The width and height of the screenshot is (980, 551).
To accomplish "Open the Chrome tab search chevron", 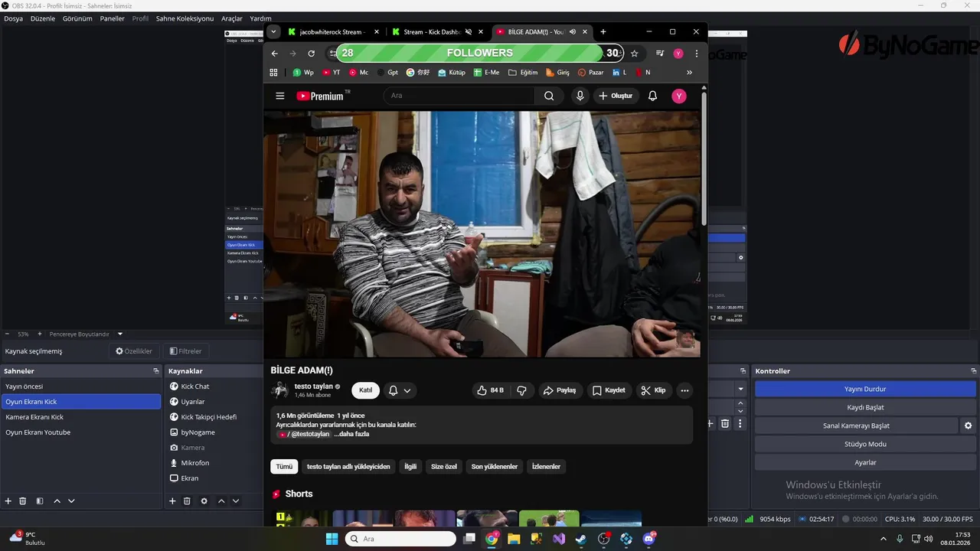I will (273, 32).
